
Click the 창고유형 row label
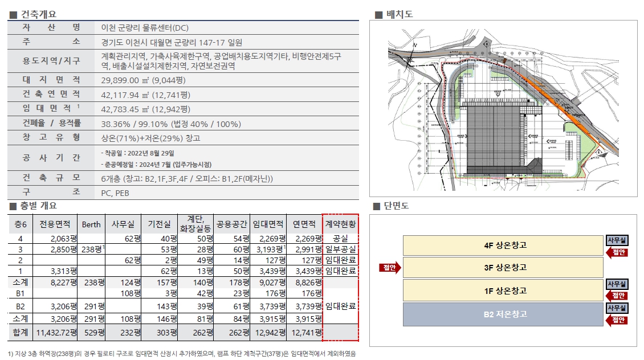click(x=51, y=137)
